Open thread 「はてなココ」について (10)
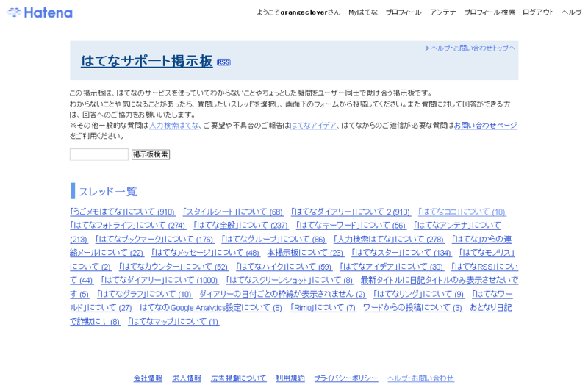This screenshot has height=385, width=588. (462, 212)
